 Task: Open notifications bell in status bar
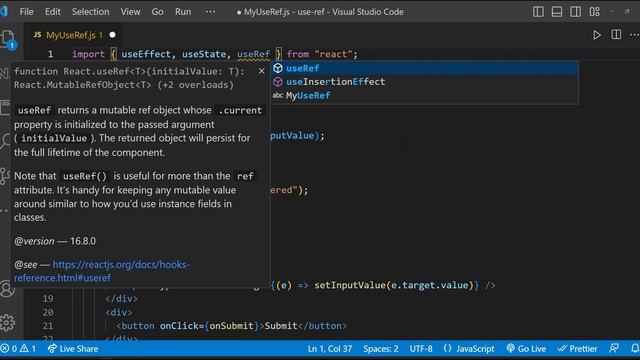635,349
